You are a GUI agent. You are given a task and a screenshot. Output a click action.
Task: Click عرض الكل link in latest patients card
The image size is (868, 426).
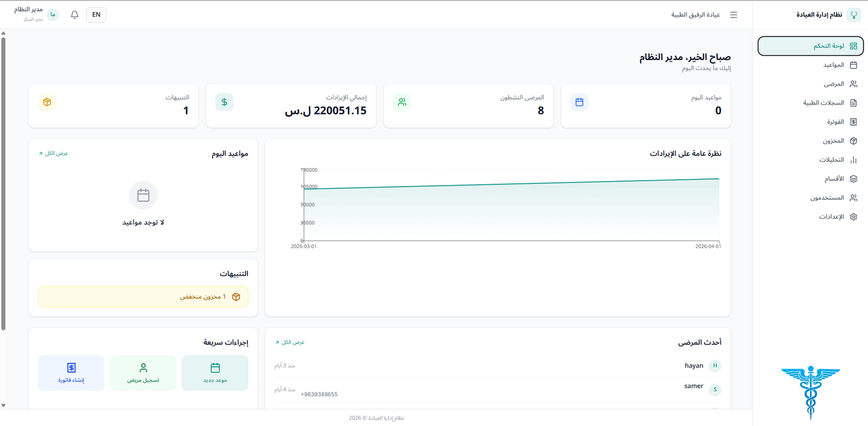pyautogui.click(x=290, y=343)
